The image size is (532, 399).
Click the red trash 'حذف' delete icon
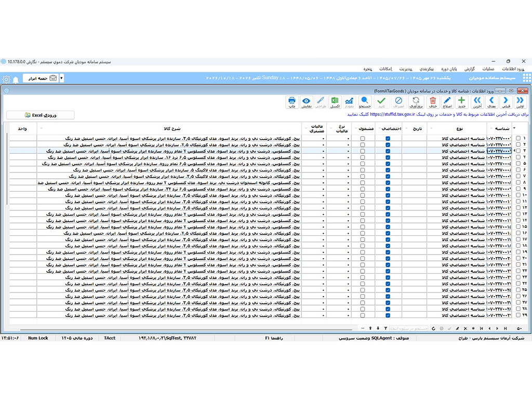click(x=433, y=102)
